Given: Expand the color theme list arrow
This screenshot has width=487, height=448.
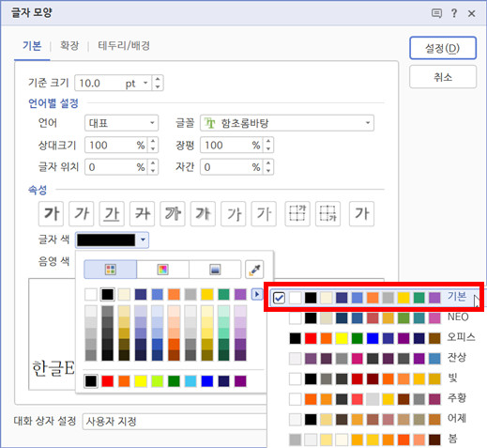Looking at the screenshot, I should 257,294.
